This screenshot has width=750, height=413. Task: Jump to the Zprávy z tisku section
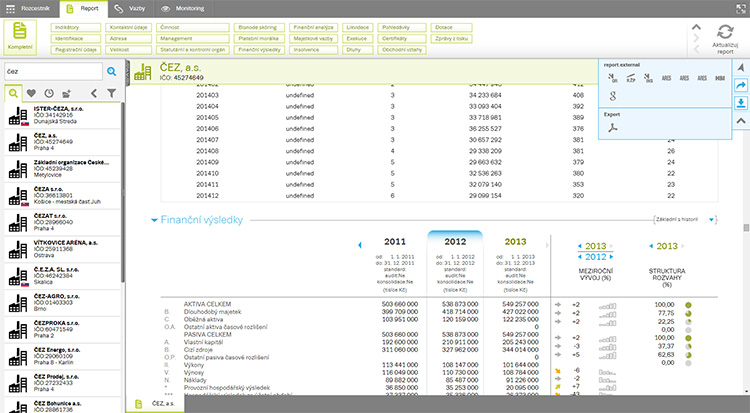(x=452, y=38)
